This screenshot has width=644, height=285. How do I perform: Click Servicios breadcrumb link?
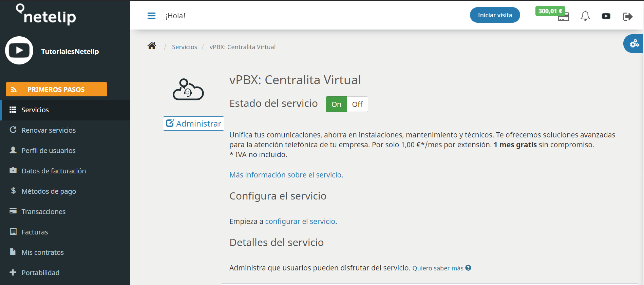pyautogui.click(x=184, y=47)
